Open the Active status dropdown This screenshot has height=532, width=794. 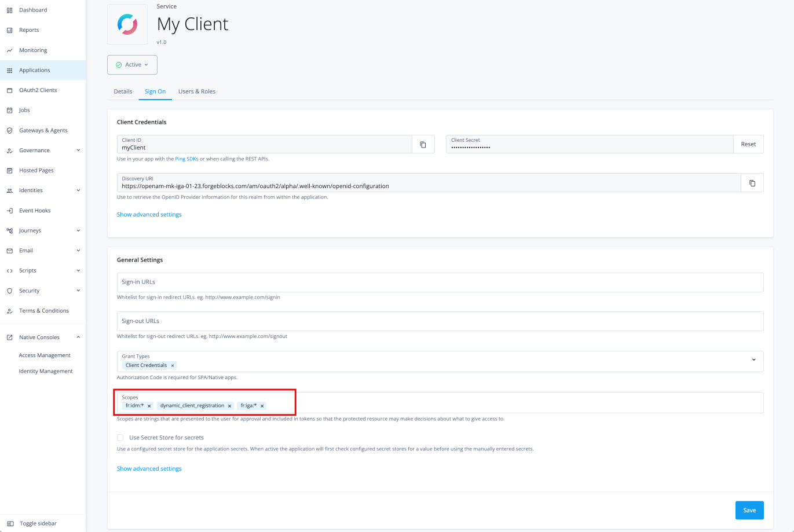tap(132, 64)
